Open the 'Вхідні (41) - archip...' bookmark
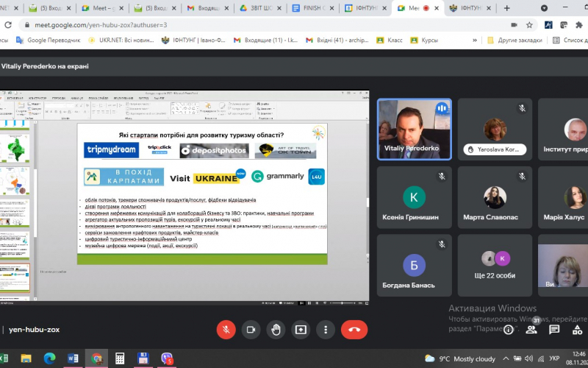Image resolution: width=588 pixels, height=368 pixels. (x=337, y=40)
